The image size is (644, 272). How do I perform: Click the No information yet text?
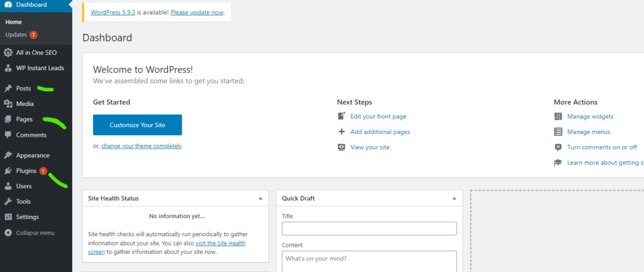(177, 216)
